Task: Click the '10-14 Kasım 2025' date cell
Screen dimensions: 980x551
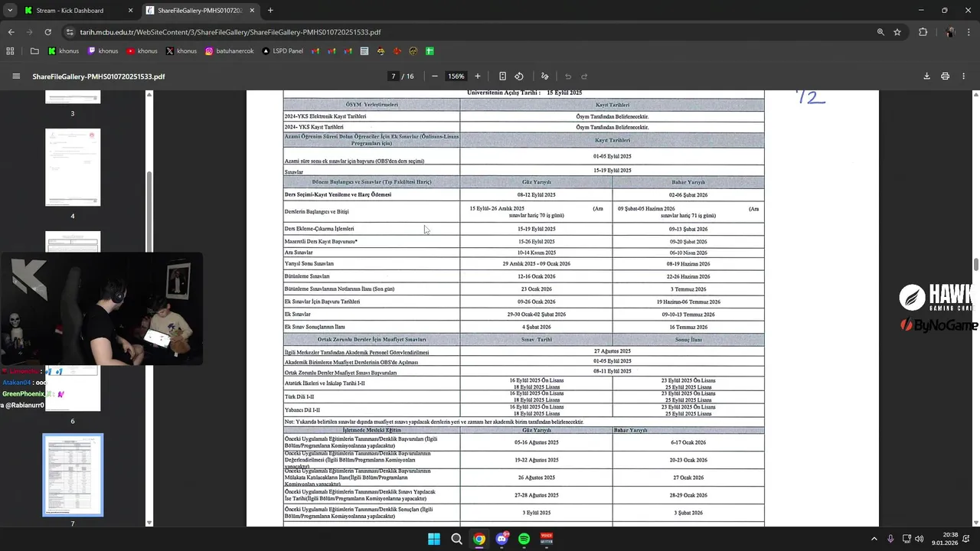Action: click(536, 253)
